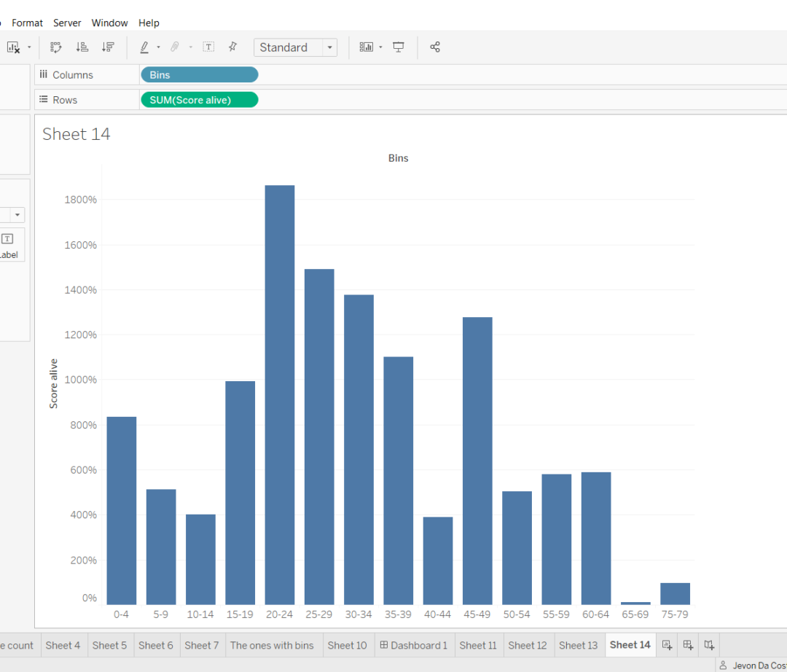Switch to the Dashboard 1 tab

(x=413, y=645)
